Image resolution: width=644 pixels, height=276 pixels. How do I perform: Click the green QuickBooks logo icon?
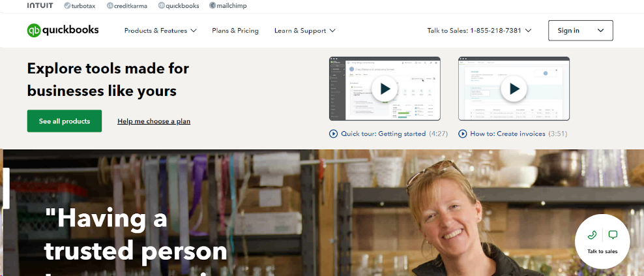click(34, 31)
